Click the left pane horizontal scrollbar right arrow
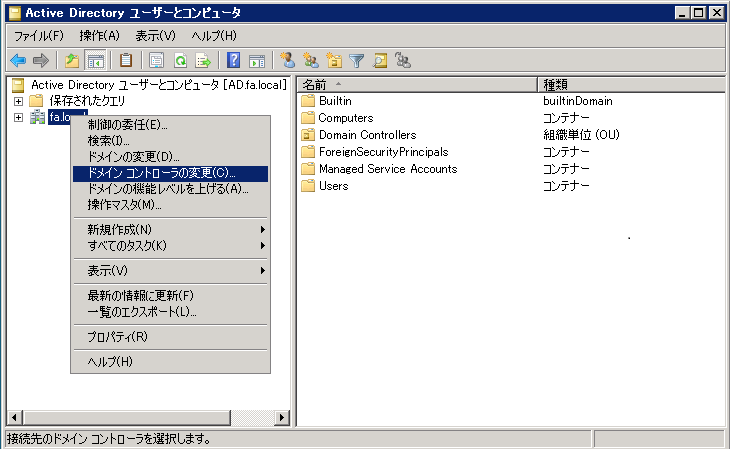This screenshot has height=449, width=730. tap(282, 418)
